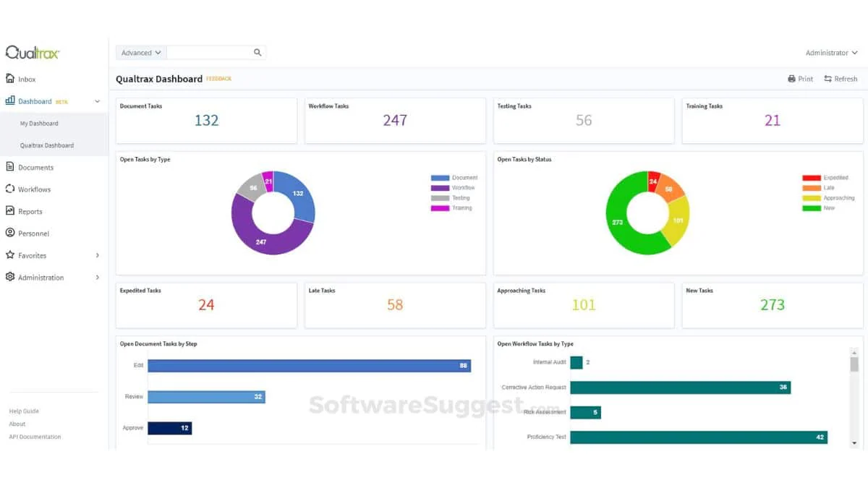Click the Training Tasks count 21

coord(773,121)
